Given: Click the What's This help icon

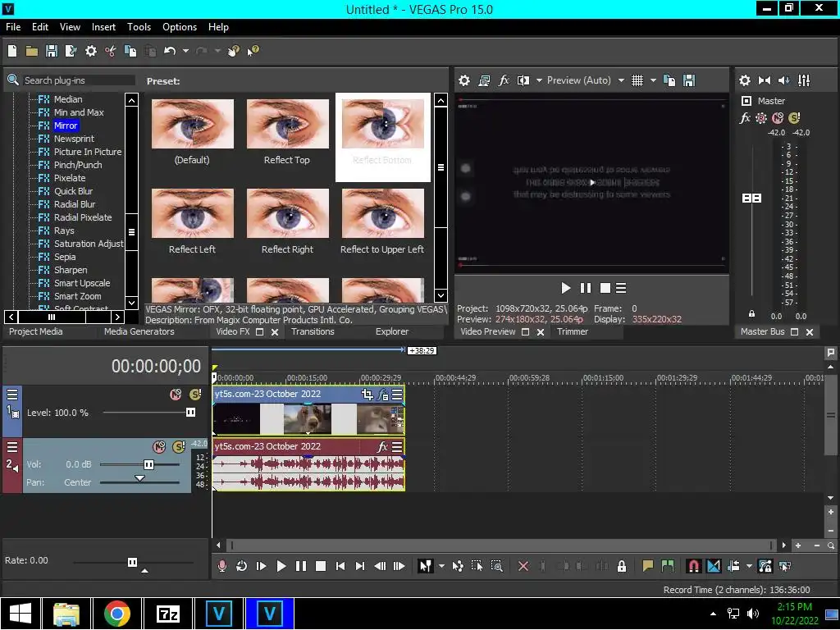Looking at the screenshot, I should click(x=253, y=51).
